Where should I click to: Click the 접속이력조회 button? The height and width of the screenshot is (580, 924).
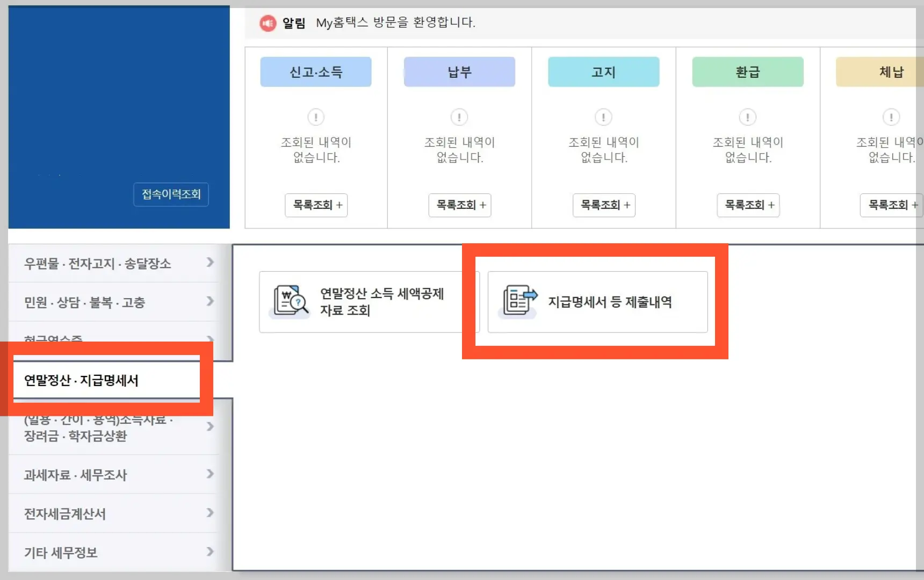171,194
